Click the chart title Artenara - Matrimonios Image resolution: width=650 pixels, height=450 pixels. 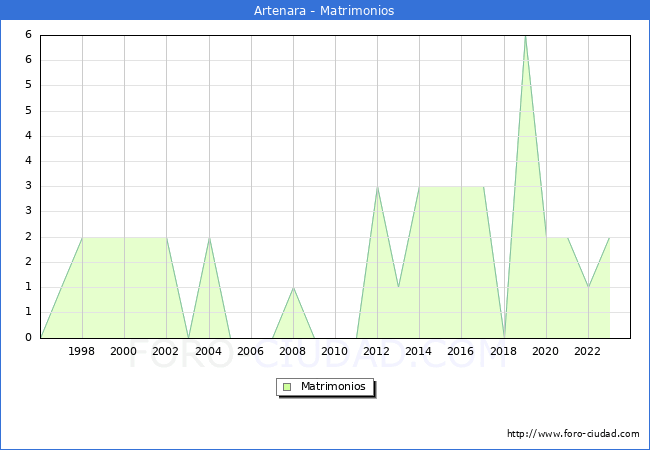324,10
